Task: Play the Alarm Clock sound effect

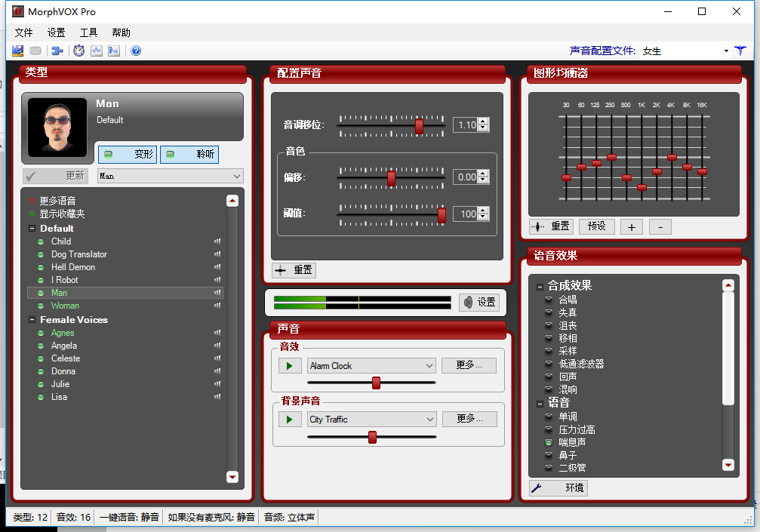Action: [x=290, y=366]
